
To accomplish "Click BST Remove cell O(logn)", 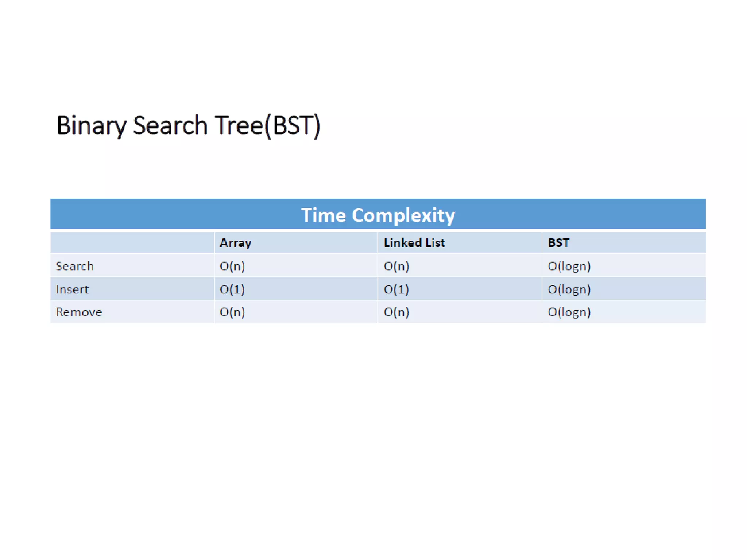I will (569, 312).
